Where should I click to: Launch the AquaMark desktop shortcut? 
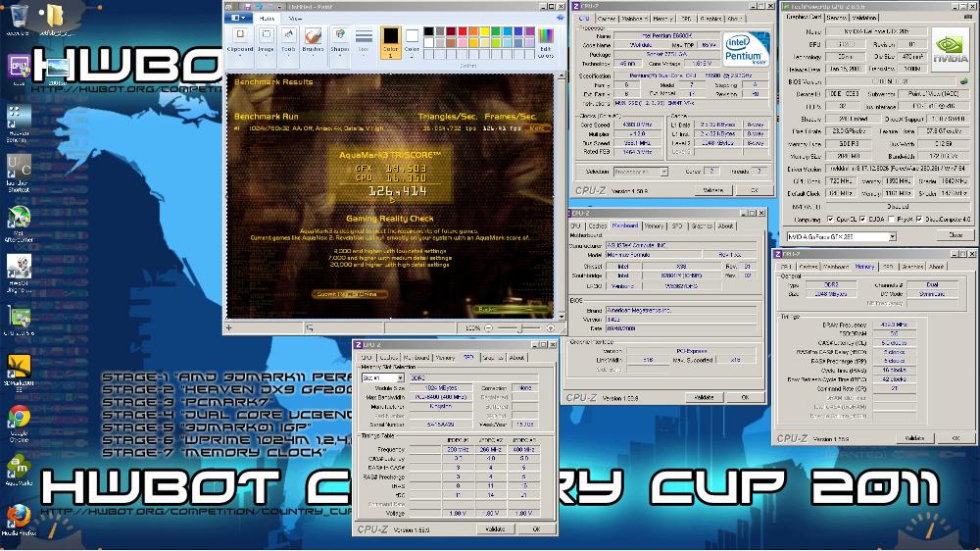pyautogui.click(x=19, y=471)
